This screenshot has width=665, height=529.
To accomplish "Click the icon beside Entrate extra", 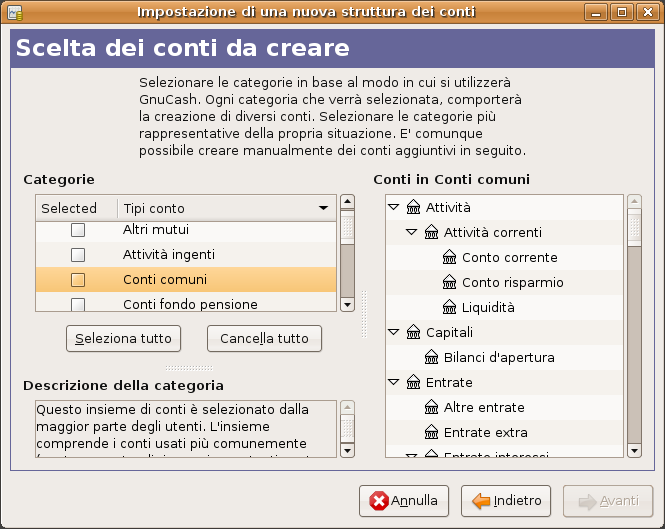I will (431, 433).
